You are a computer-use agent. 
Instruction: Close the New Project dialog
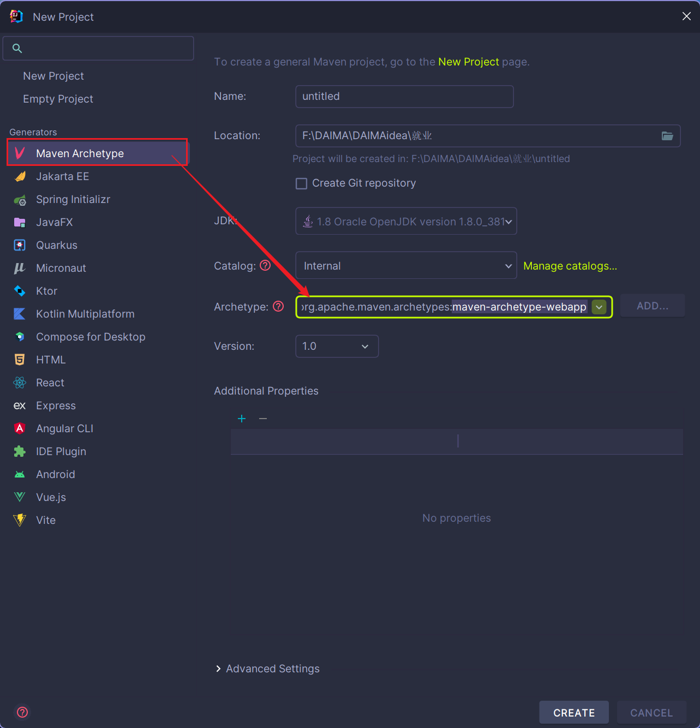(x=686, y=16)
